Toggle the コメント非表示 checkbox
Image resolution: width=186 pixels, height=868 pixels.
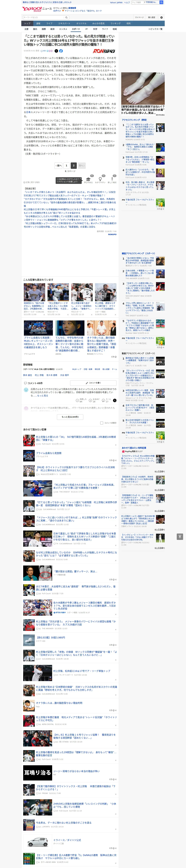click(102, 423)
